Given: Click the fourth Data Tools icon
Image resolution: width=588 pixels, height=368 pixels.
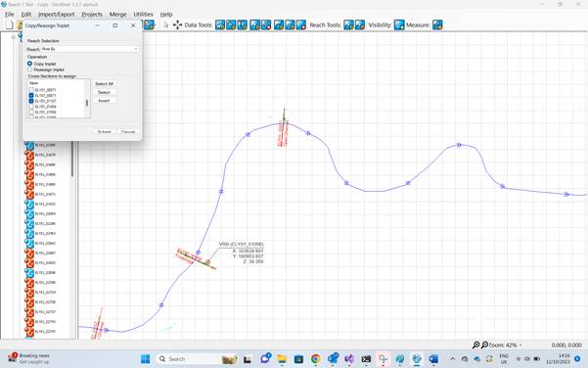Looking at the screenshot, I should (255, 25).
